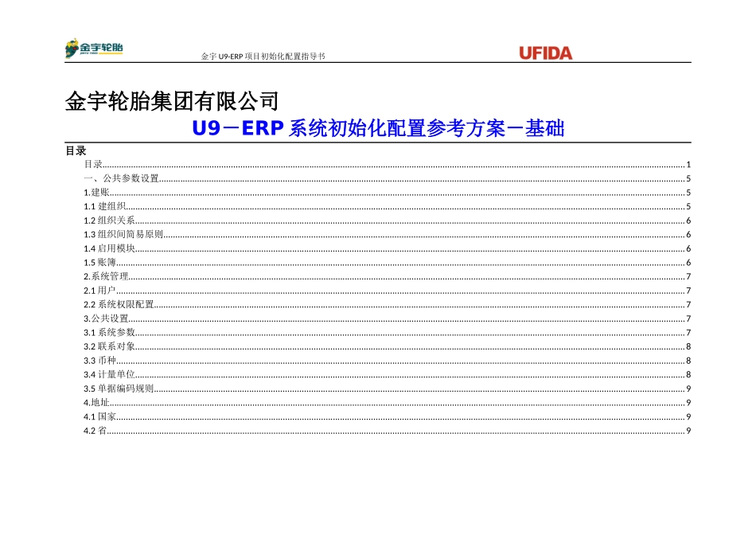This screenshot has width=756, height=535.
Task: Jump to '1.3 组织间简易原则'
Action: (388, 234)
